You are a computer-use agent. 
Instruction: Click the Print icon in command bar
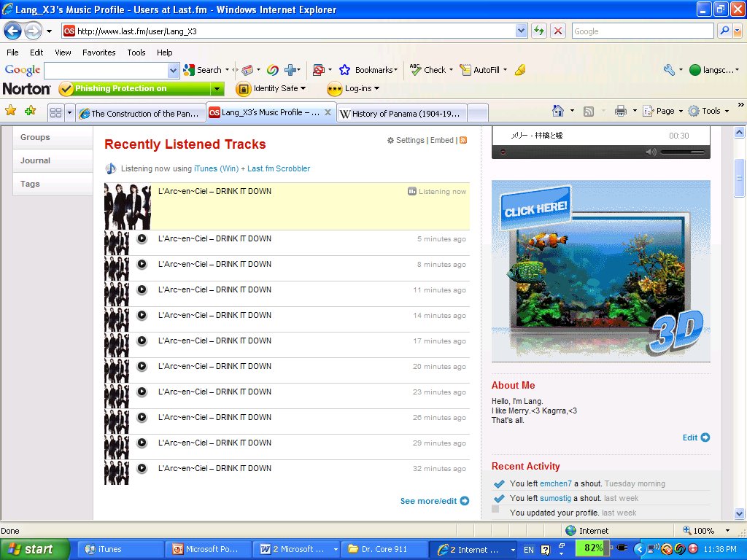tap(620, 111)
